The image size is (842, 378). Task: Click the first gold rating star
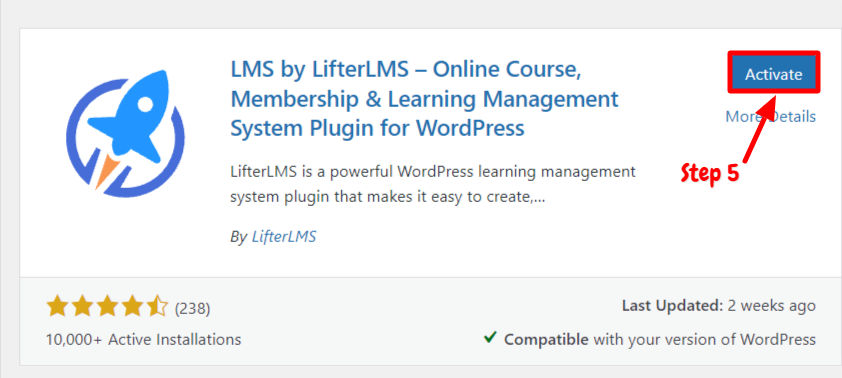tap(57, 308)
